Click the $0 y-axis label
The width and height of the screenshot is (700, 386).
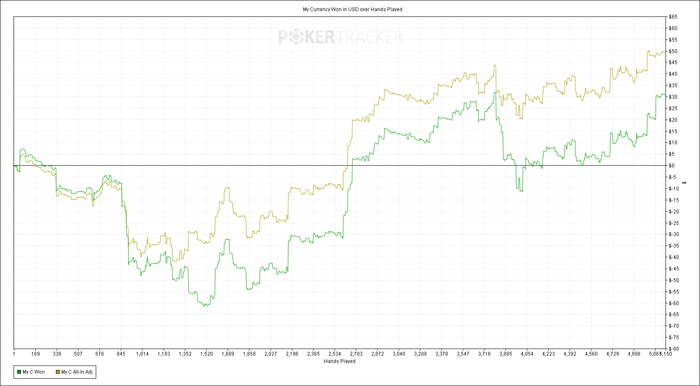[x=673, y=166]
